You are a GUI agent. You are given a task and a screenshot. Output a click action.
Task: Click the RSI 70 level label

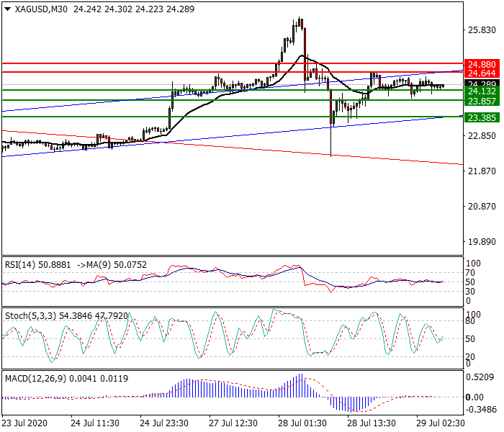(x=470, y=273)
